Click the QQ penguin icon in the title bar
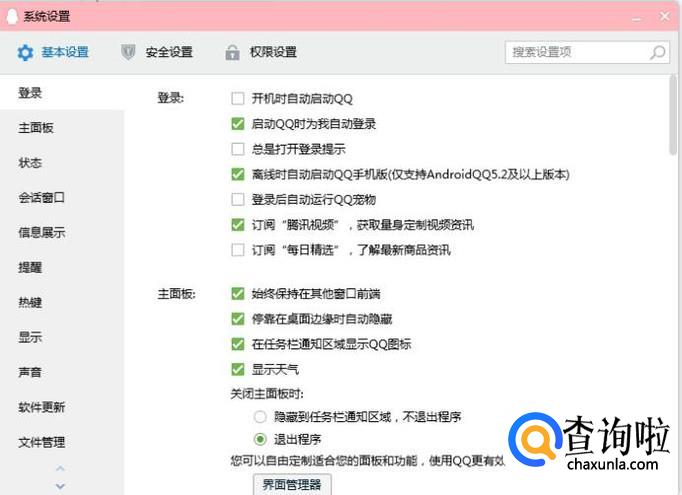The image size is (682, 495). (12, 17)
